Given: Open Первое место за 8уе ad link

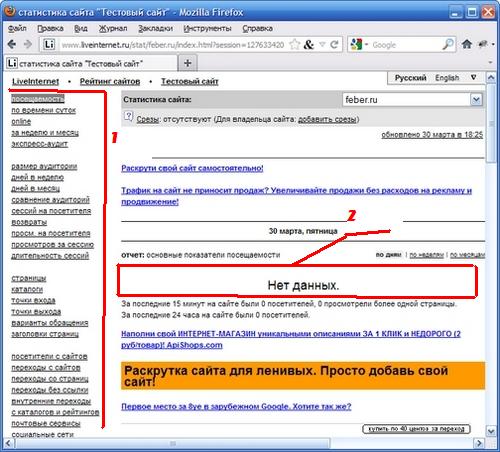Looking at the screenshot, I should 236,406.
